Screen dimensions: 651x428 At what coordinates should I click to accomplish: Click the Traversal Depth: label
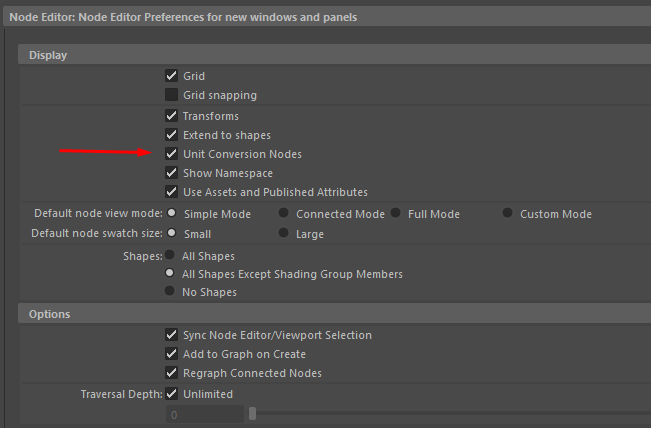click(x=122, y=394)
